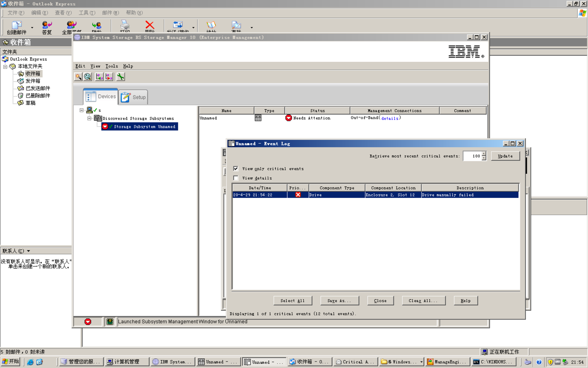
Task: Open the create mail dropdown arrow
Action: 32,28
